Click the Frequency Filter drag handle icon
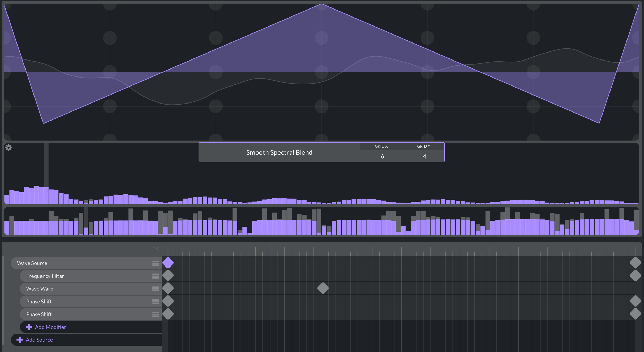This screenshot has width=644, height=352. (155, 276)
